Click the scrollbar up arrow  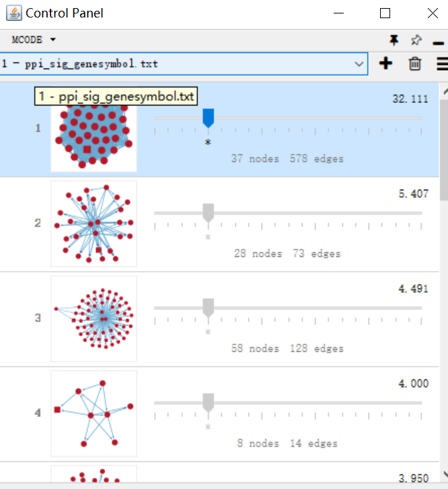tap(445, 91)
